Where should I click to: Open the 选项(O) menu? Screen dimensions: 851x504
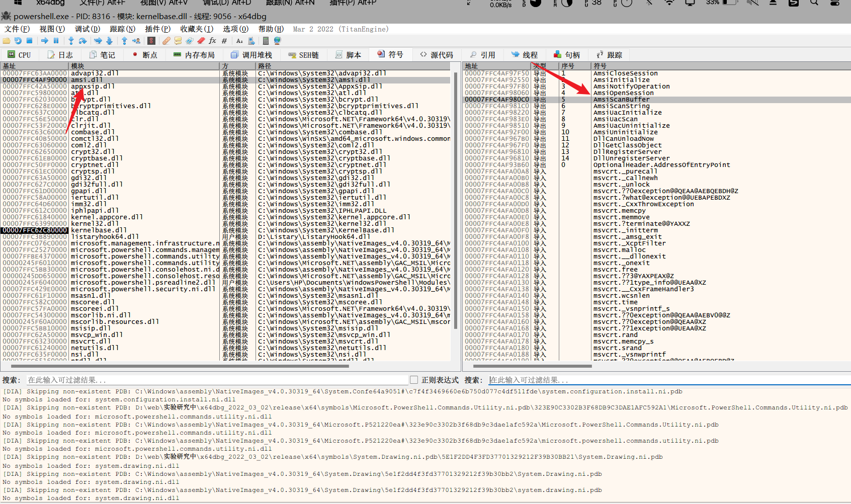(x=236, y=29)
